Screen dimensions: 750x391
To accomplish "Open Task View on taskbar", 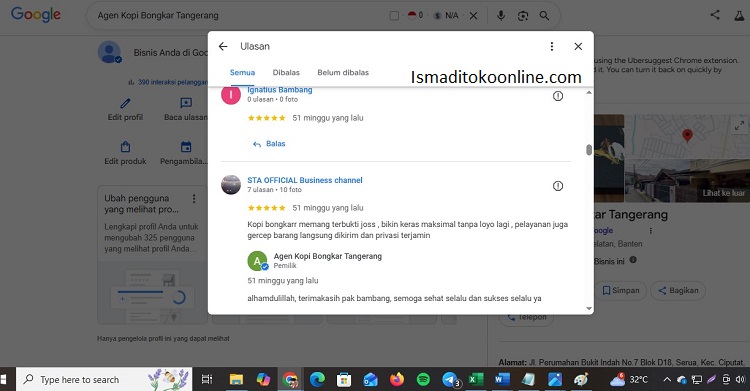I will click(207, 380).
